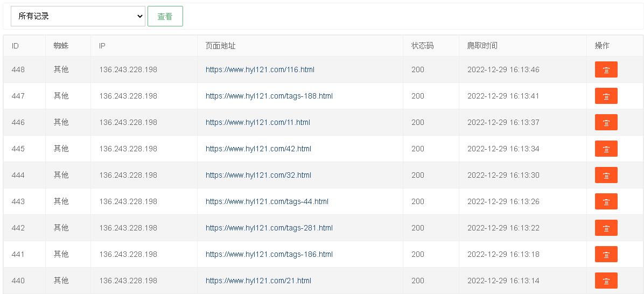The image size is (644, 294).
Task: Click trash icon for record 443
Action: pyautogui.click(x=606, y=201)
